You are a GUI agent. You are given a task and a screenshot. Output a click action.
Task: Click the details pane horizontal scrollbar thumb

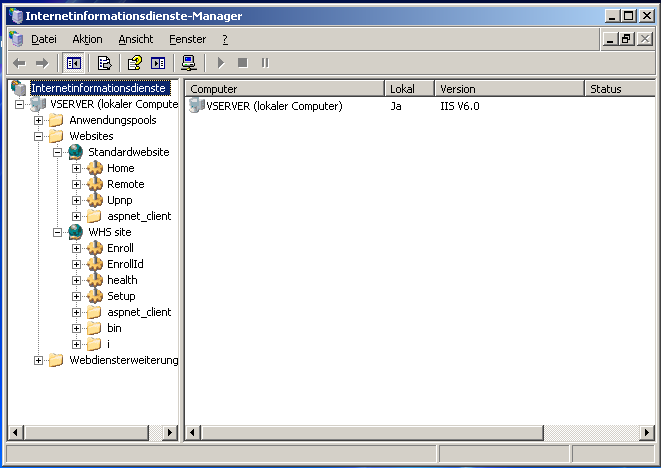[372, 433]
